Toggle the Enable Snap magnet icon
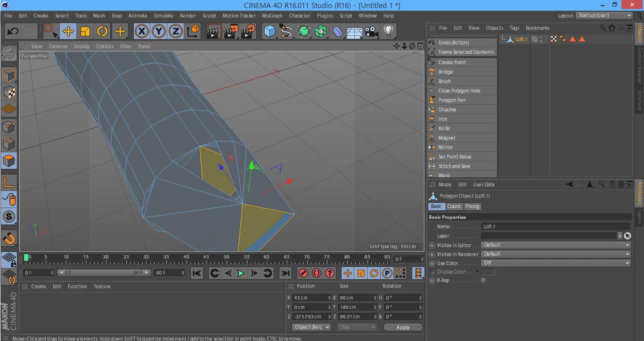This screenshot has width=644, height=341. 9,239
